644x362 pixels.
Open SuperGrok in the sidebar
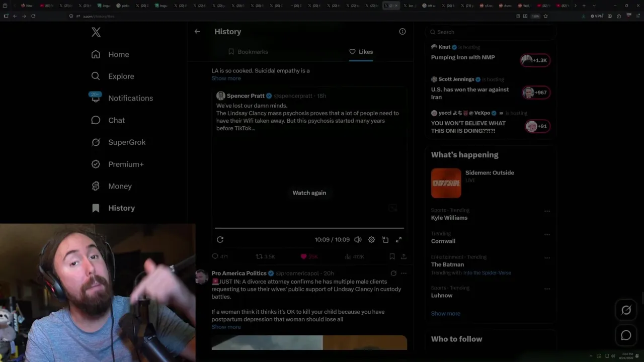point(119,142)
